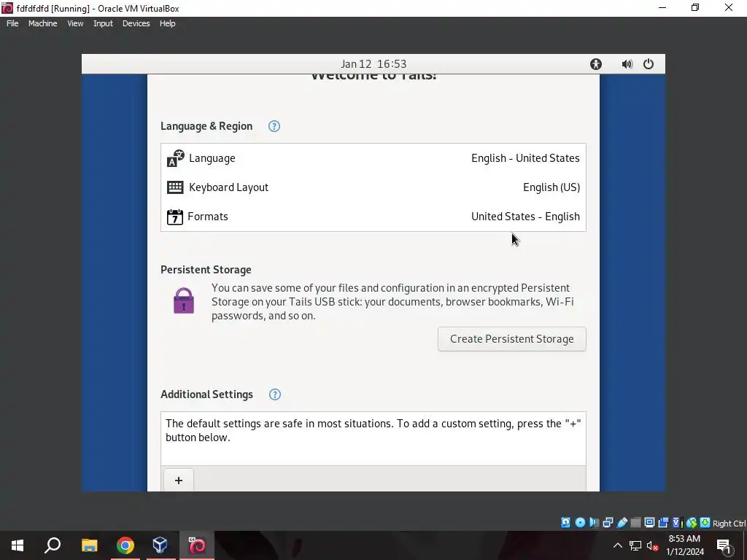The width and height of the screenshot is (747, 560).
Task: Show hidden system tray icons chevron
Action: (617, 545)
